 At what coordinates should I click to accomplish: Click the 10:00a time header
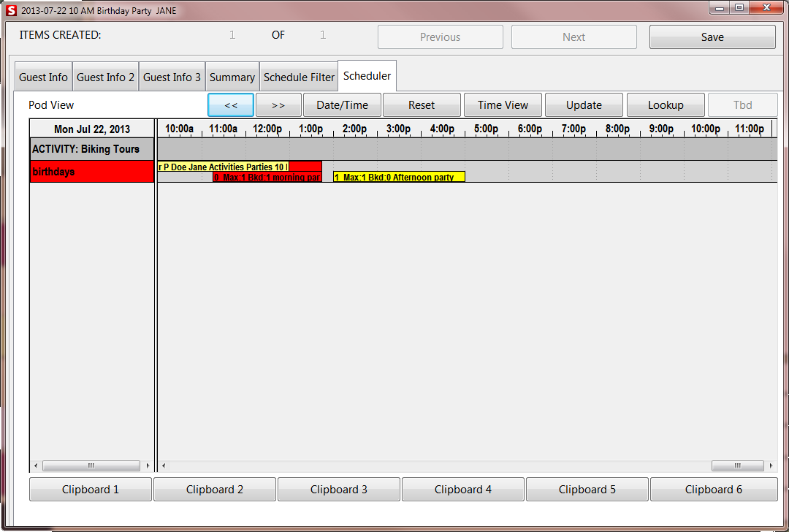point(179,129)
